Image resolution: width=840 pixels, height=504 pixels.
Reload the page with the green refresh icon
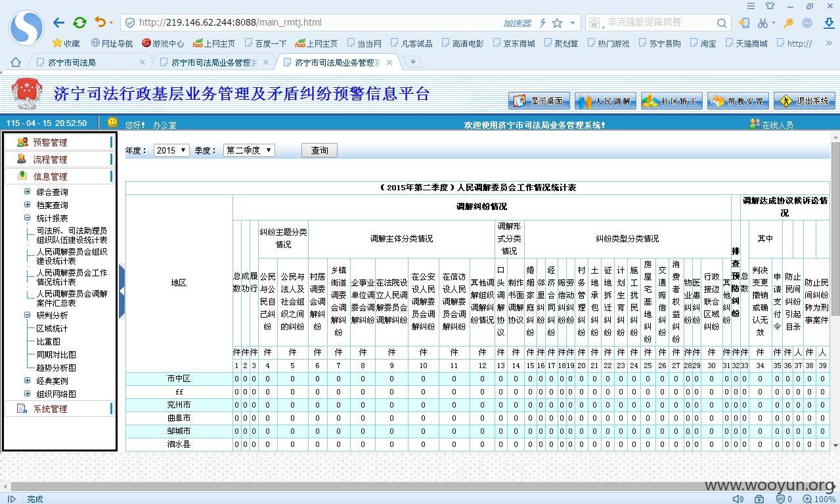point(79,22)
